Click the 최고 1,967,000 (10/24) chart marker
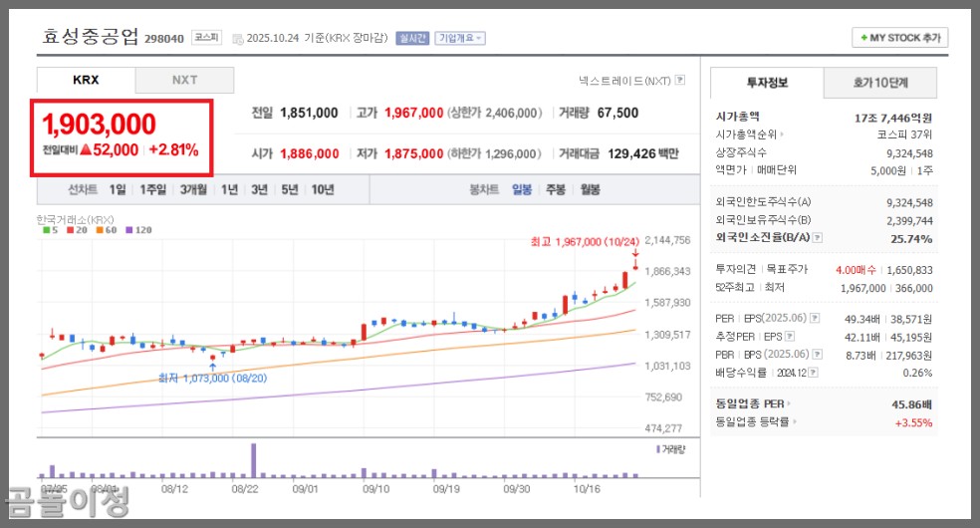This screenshot has width=980, height=528. click(x=585, y=242)
